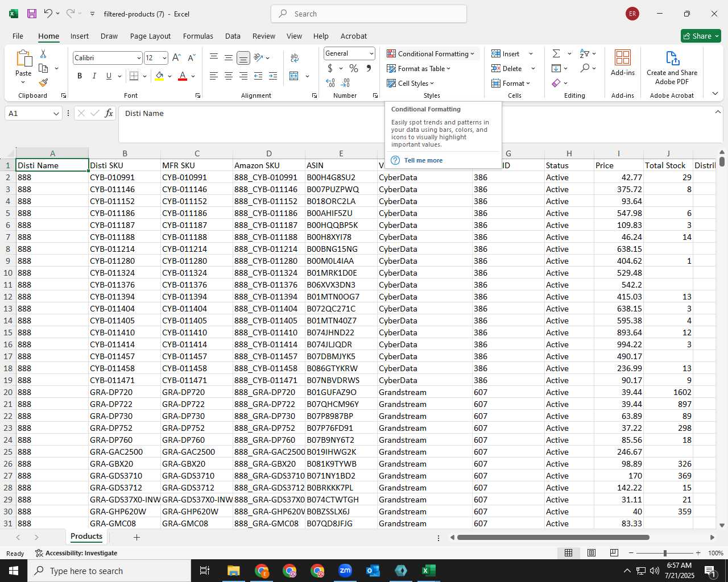This screenshot has width=728, height=582.
Task: Click Tell me more link
Action: click(423, 160)
